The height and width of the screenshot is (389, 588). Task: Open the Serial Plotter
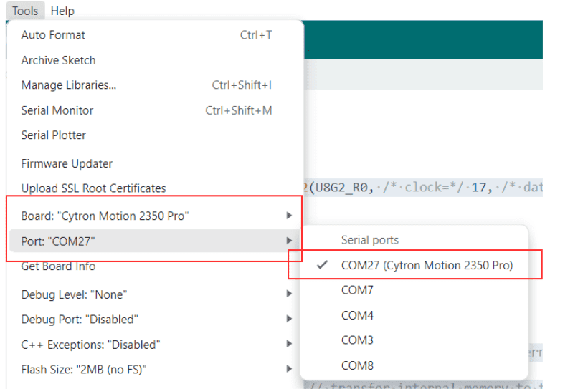click(54, 135)
